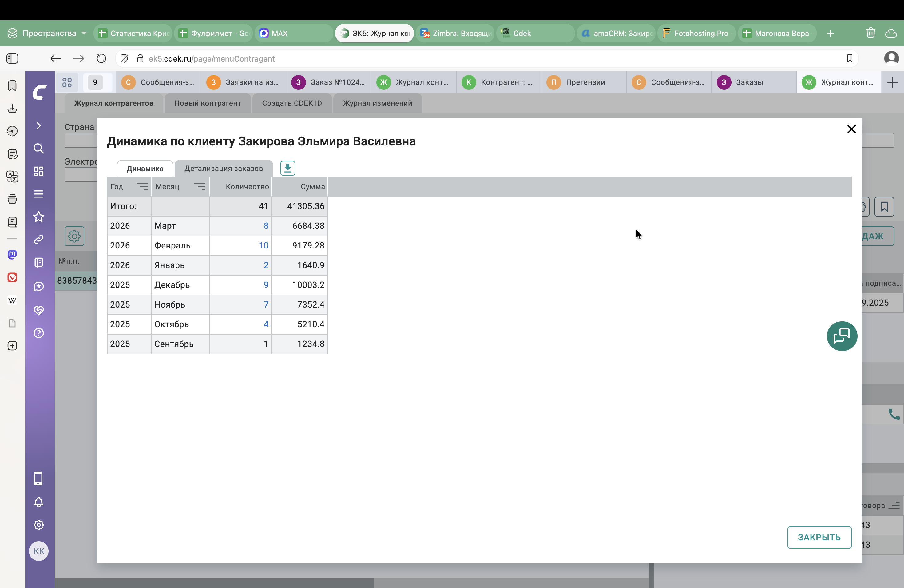Click the tab grid overview icon
The width and height of the screenshot is (904, 588).
(67, 82)
